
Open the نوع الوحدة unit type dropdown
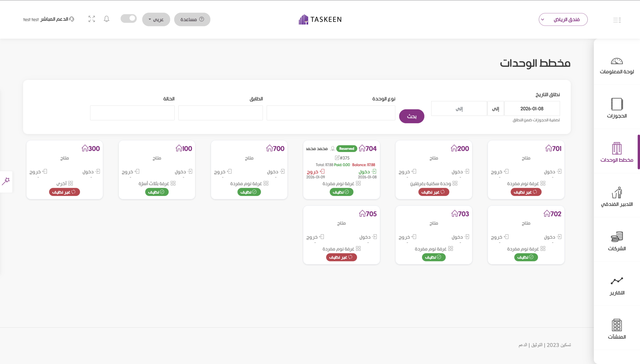tap(331, 113)
